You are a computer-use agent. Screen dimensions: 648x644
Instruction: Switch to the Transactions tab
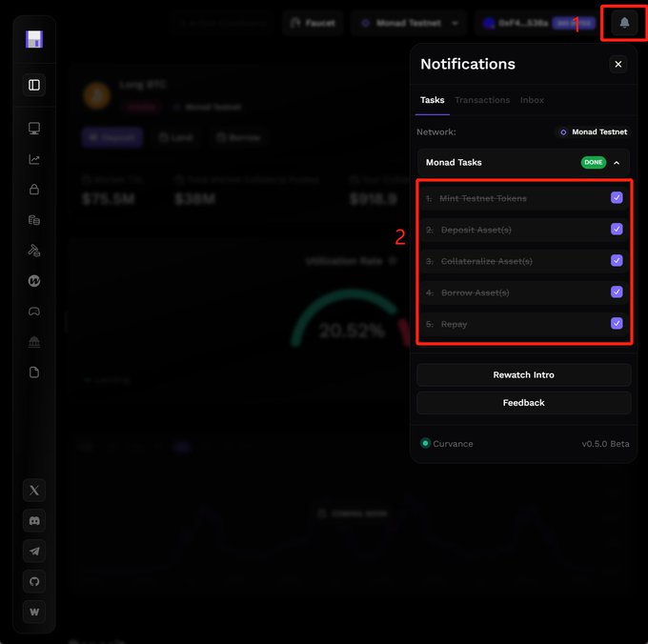click(482, 100)
